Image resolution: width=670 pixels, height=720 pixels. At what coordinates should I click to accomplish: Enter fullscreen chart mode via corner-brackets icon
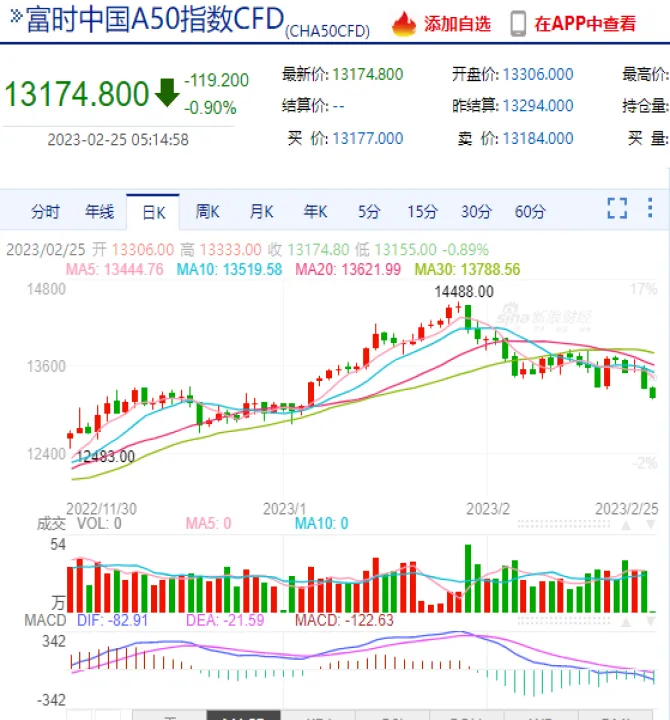(x=617, y=208)
